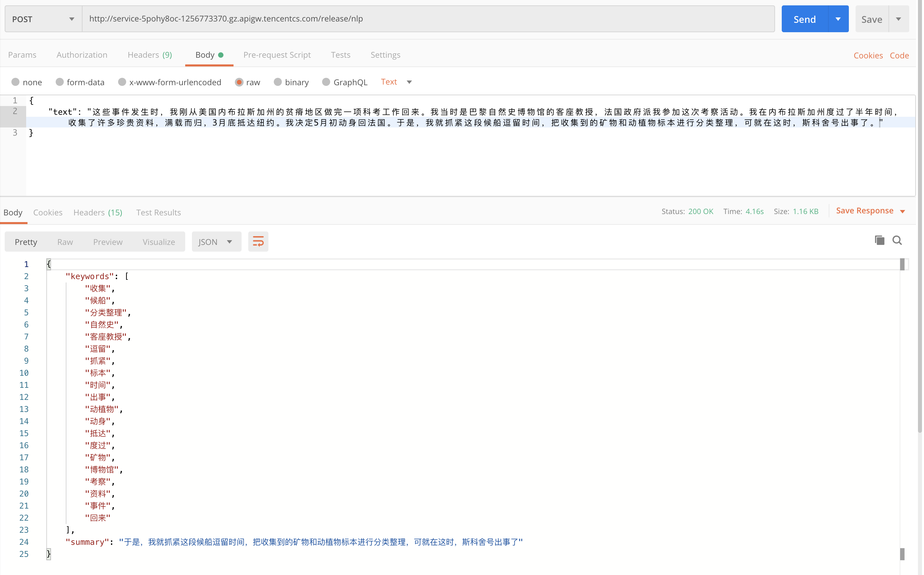Click the Visualize response view icon
The width and height of the screenshot is (924, 575).
pos(158,241)
